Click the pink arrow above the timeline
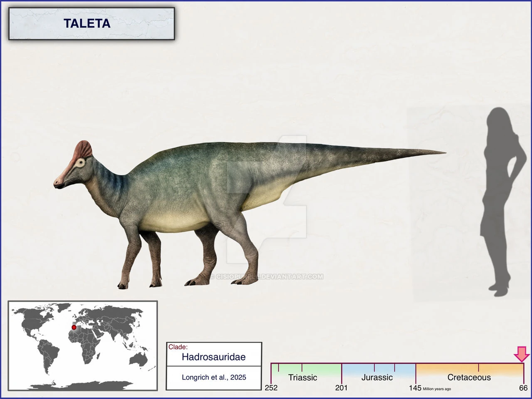Viewport: 532px width, 399px height. point(522,354)
